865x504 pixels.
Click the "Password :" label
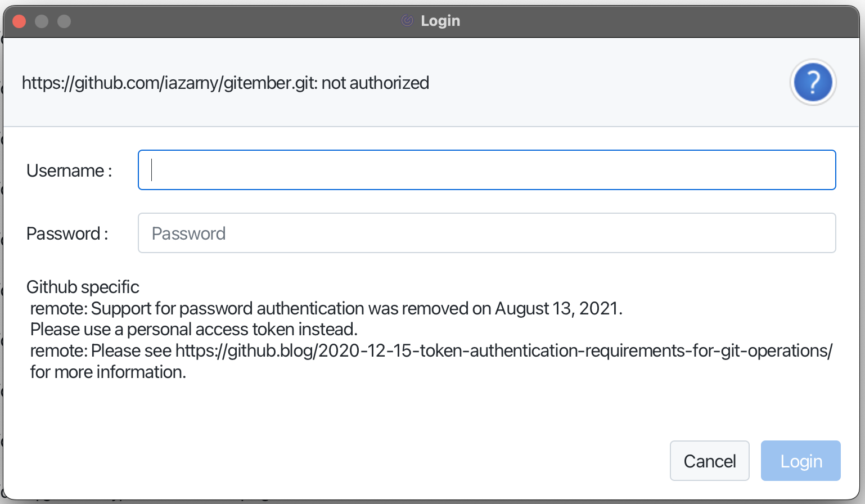click(x=67, y=233)
